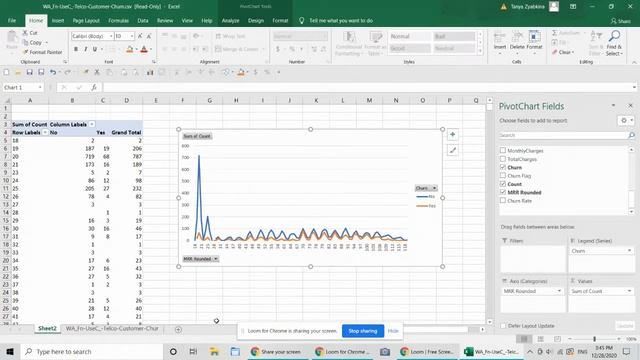This screenshot has height=360, width=640.
Task: Switch to the Formulas ribbon tab
Action: coord(118,20)
